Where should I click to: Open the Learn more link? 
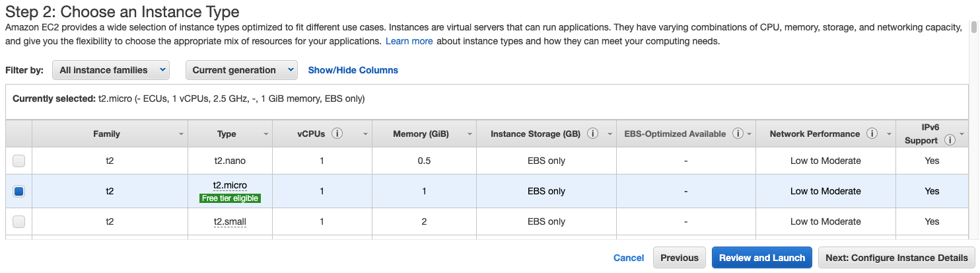[x=409, y=41]
